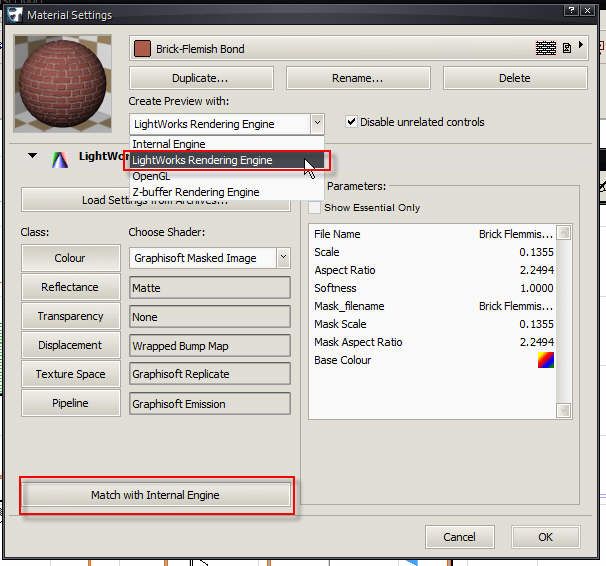Click the brick material colour chip
The width and height of the screenshot is (606, 566).
pos(142,49)
